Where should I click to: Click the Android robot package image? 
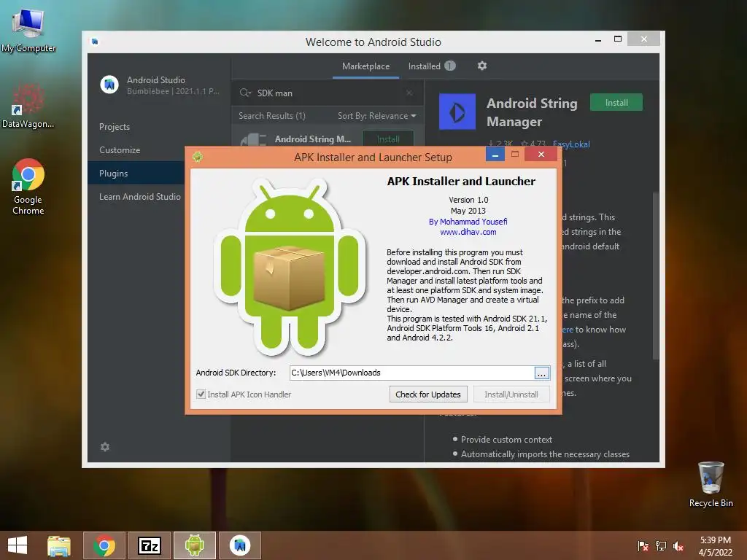[x=290, y=267]
